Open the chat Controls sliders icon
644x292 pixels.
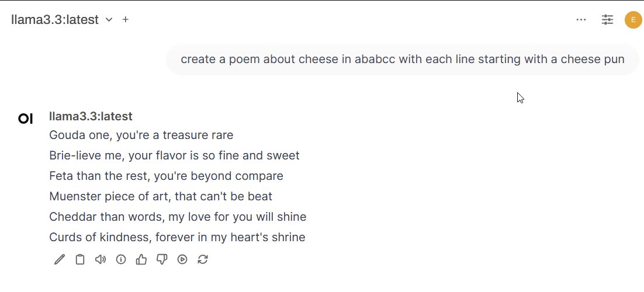pos(608,19)
